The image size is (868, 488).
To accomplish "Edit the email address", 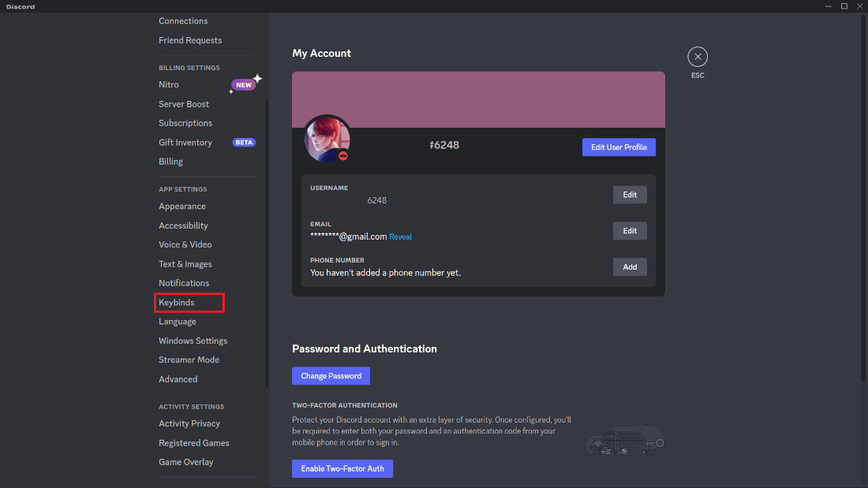I will (x=629, y=230).
